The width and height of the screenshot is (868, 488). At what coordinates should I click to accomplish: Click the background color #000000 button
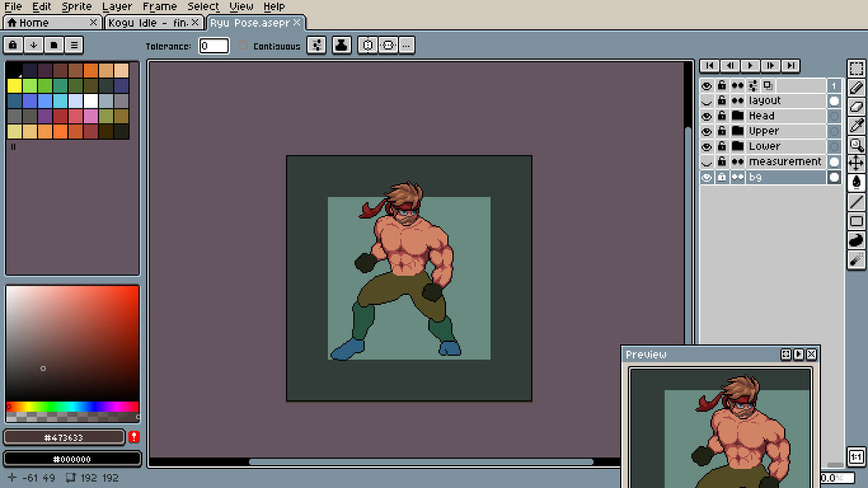(x=72, y=458)
